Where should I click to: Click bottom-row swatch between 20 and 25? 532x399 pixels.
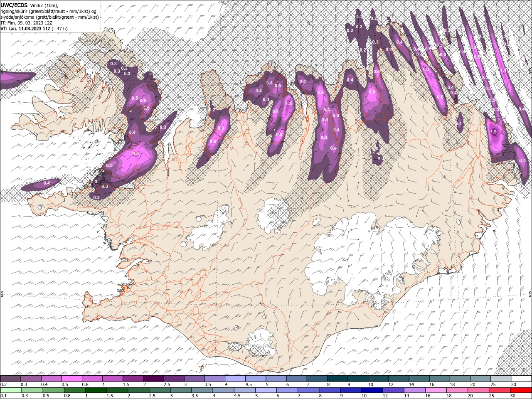[478, 390]
